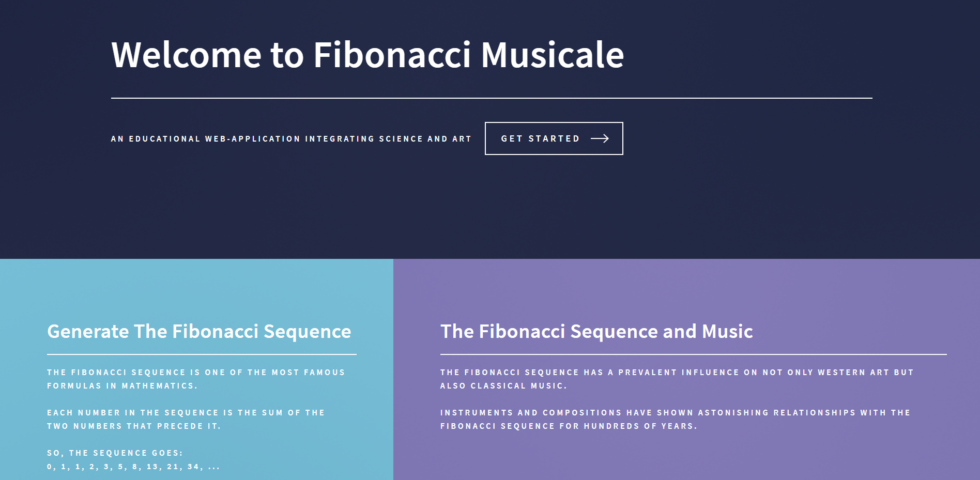
Task: Click the paragraph mentioning classical music influence
Action: (677, 378)
